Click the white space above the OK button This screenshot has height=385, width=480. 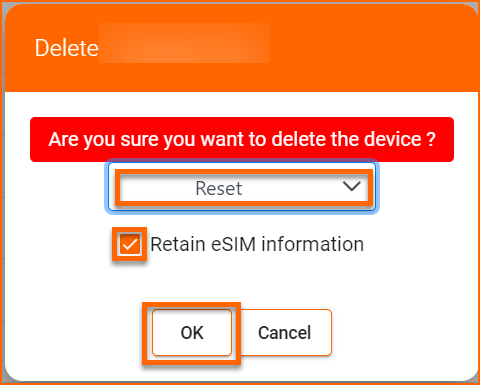(192, 283)
